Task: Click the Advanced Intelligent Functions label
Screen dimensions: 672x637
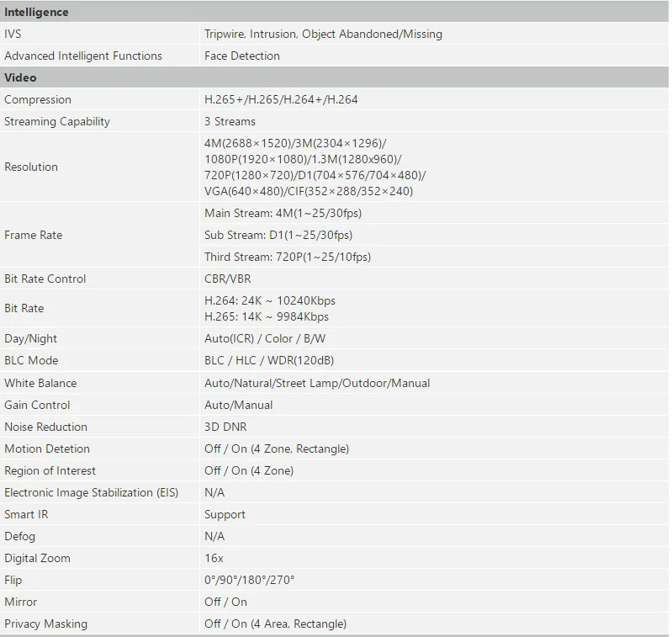Action: coord(83,56)
